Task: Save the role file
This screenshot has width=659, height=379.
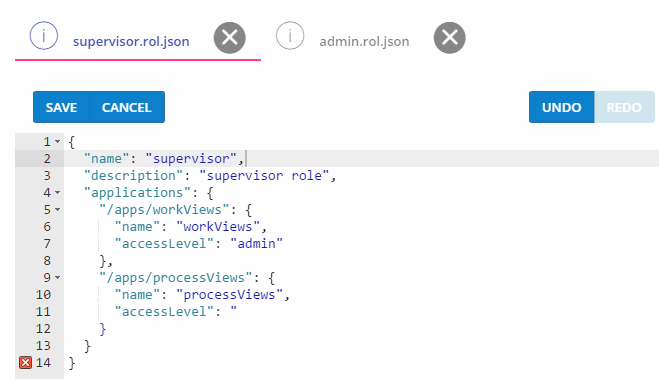Action: click(61, 107)
